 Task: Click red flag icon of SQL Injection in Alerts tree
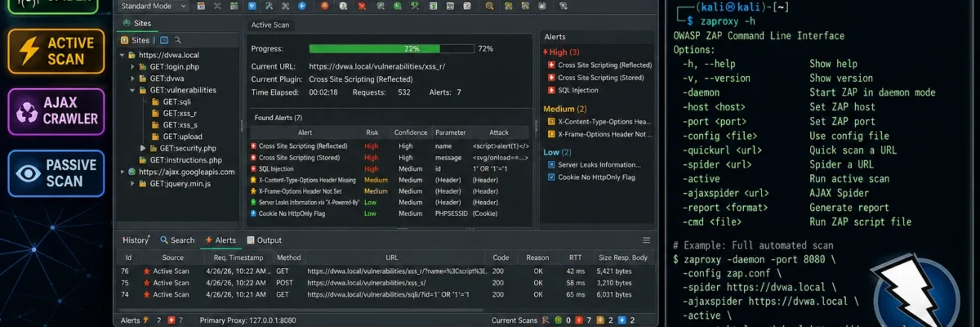pos(551,91)
